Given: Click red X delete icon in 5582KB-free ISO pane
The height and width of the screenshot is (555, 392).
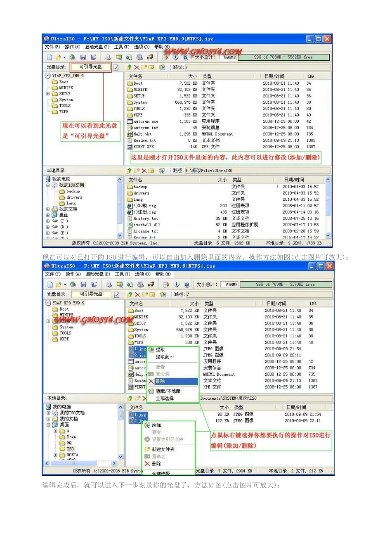Looking at the screenshot, I should 137,67.
